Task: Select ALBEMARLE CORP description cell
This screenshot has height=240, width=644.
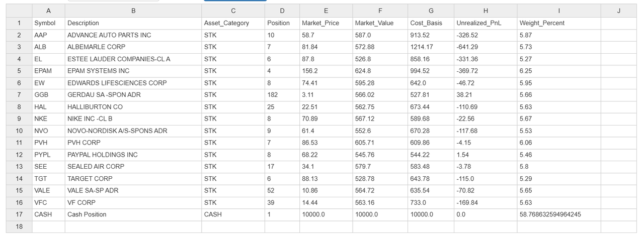Action: click(133, 47)
